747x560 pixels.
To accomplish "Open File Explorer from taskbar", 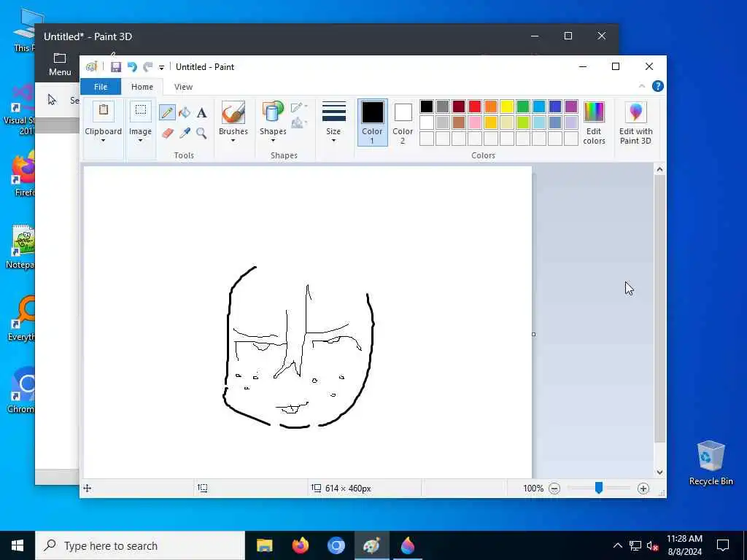I will click(264, 545).
